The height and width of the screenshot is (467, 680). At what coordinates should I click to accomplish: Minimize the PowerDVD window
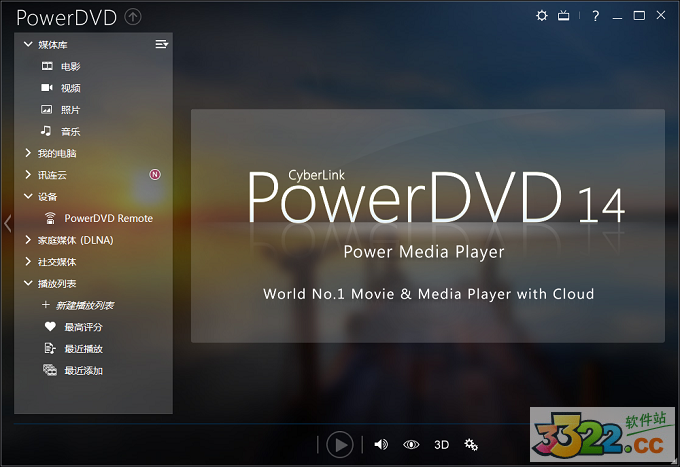coord(618,16)
